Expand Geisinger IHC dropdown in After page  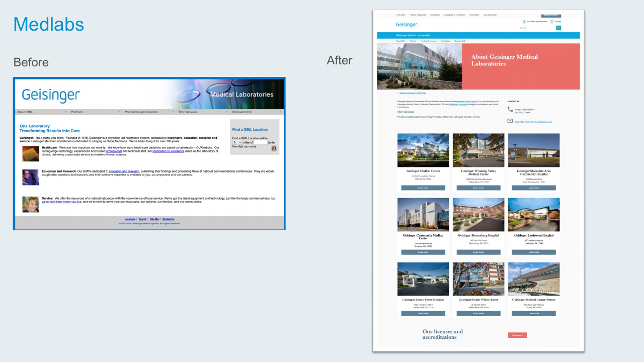click(461, 41)
